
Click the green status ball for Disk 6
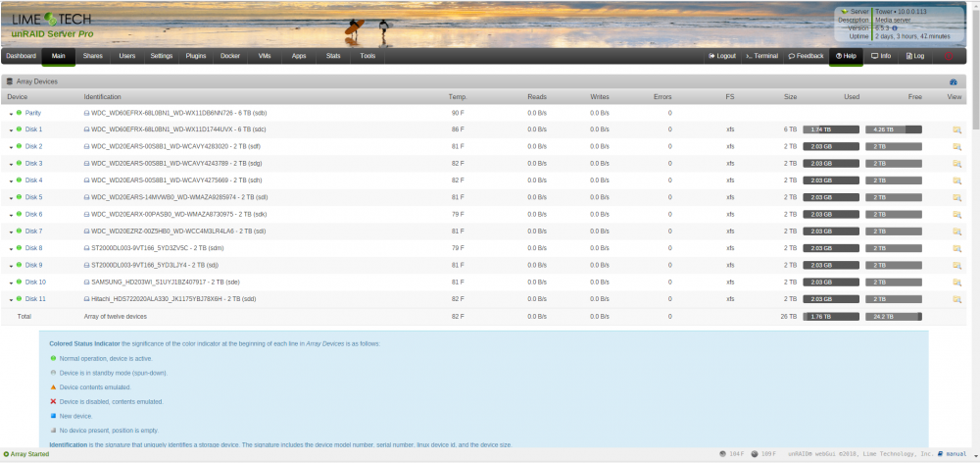pyautogui.click(x=19, y=214)
